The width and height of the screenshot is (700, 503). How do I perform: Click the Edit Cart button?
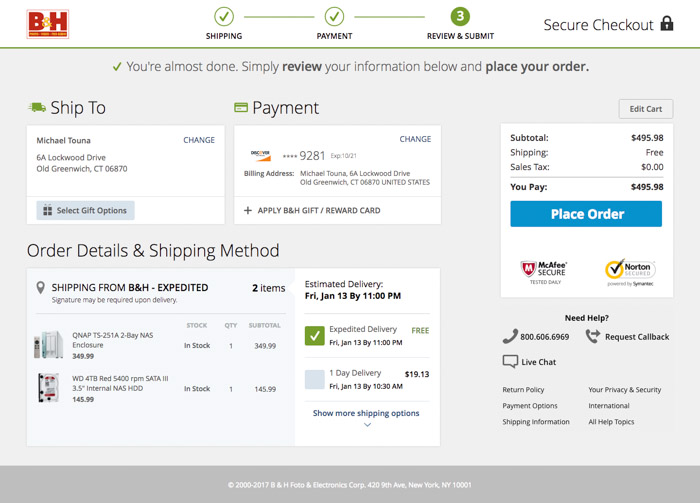(646, 109)
